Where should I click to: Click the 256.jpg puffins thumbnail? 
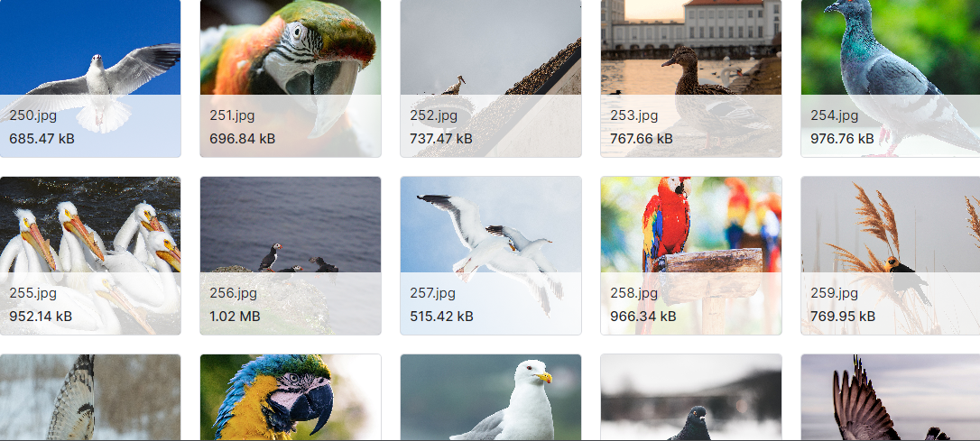click(291, 255)
